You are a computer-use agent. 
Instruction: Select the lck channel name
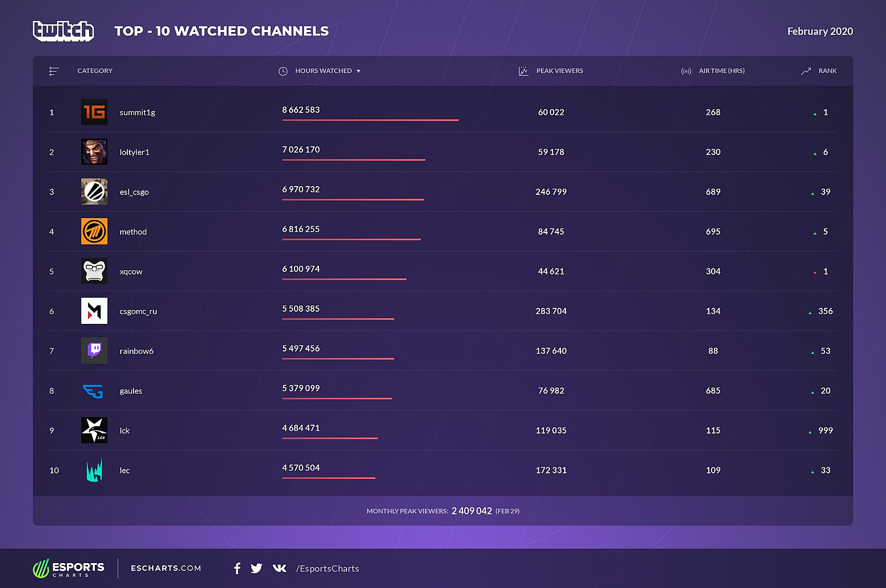pyautogui.click(x=125, y=431)
